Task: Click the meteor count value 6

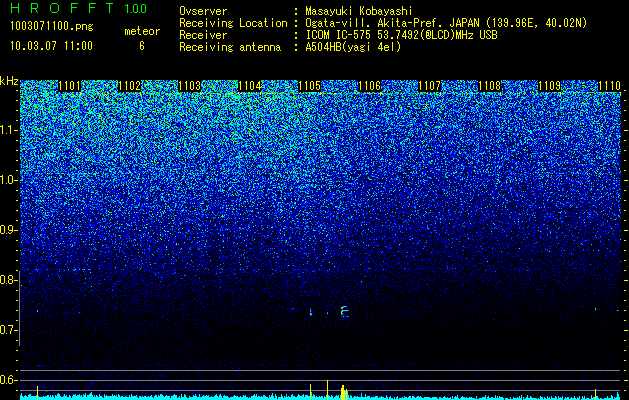Action: click(142, 46)
